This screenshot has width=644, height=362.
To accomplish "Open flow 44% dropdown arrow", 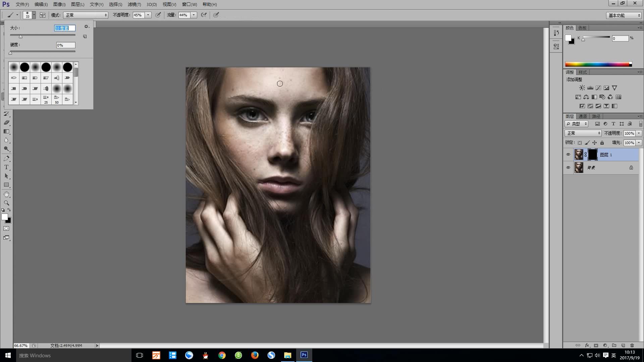I will pos(194,15).
